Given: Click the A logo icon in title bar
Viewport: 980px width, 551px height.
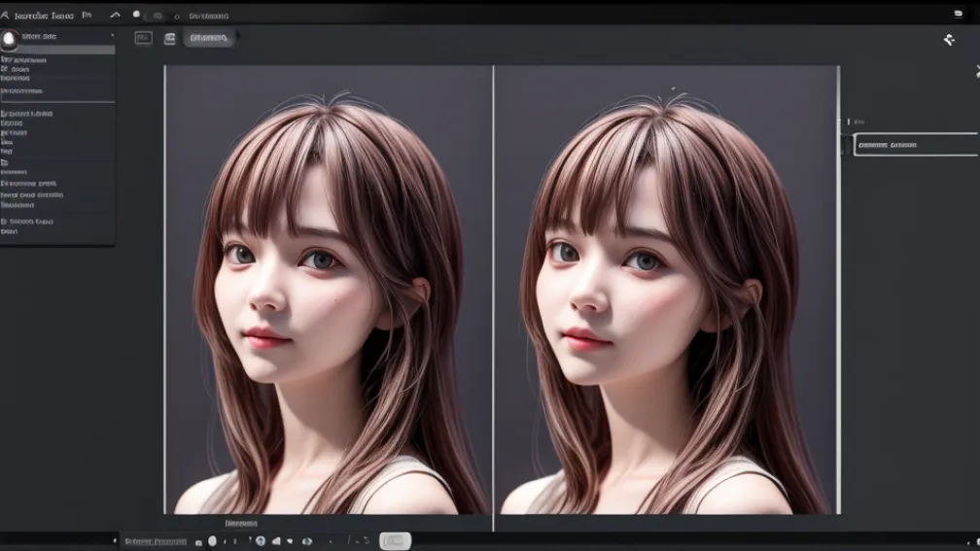Looking at the screenshot, I should (5, 16).
